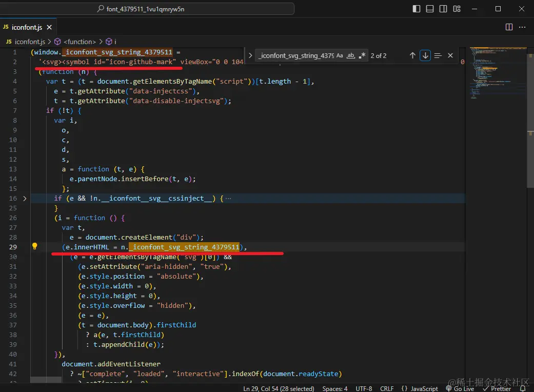
Task: Close the iconfont.js tab
Action: (x=49, y=27)
